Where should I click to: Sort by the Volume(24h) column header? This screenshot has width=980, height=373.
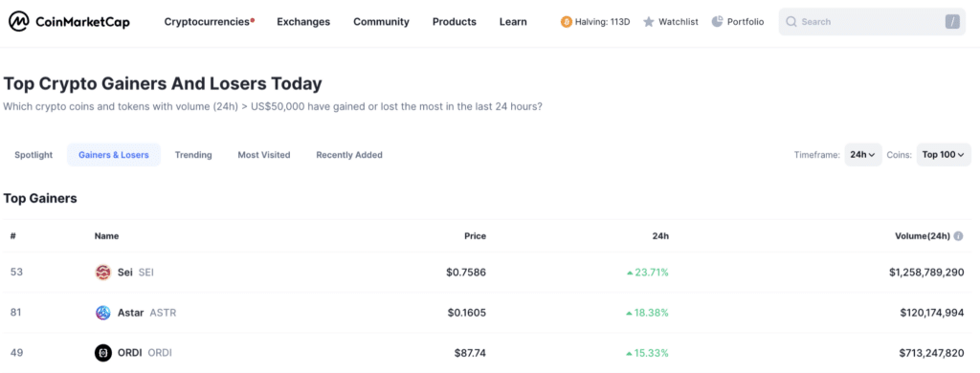click(x=923, y=236)
